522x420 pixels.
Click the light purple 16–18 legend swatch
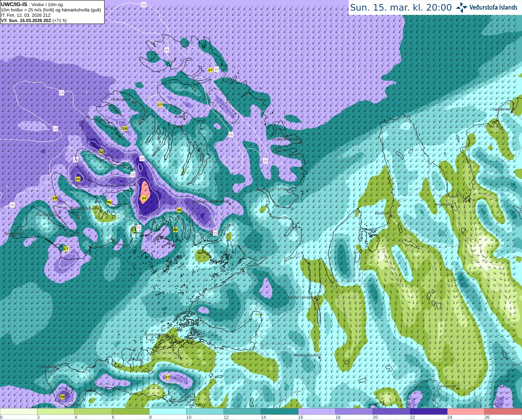317,411
